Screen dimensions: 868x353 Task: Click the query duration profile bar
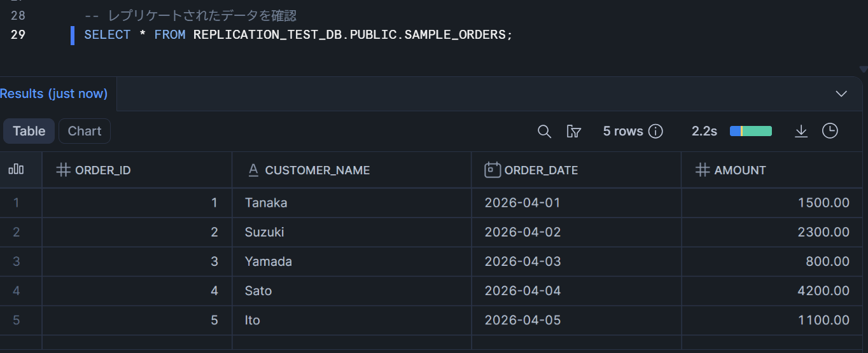[751, 131]
